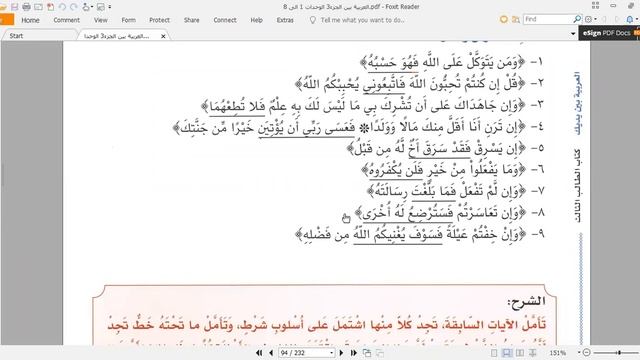
Task: Click the eSign PDF Docs banner
Action: pos(609,33)
